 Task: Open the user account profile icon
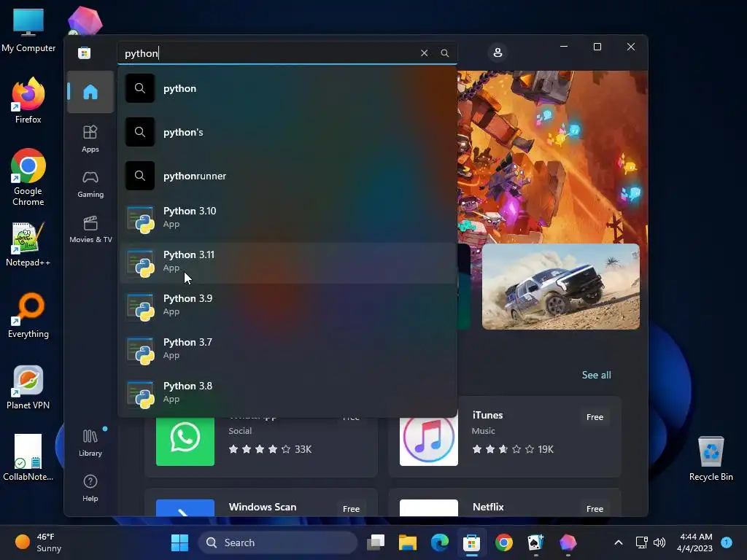click(498, 52)
